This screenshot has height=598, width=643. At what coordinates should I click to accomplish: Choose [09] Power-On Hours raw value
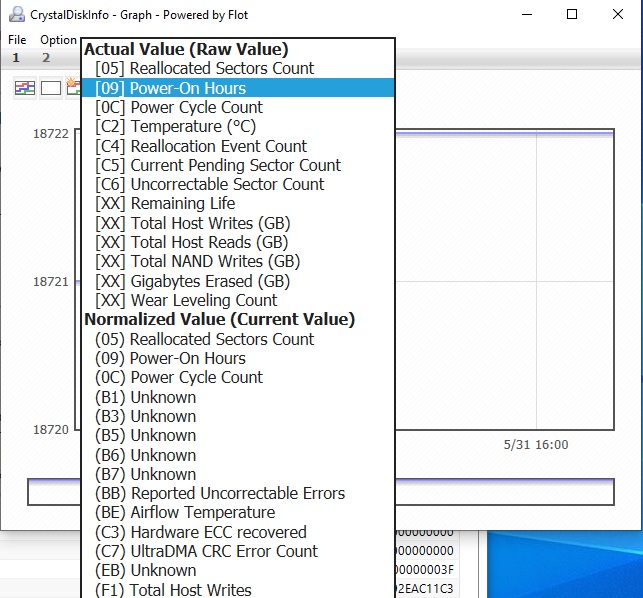click(238, 88)
